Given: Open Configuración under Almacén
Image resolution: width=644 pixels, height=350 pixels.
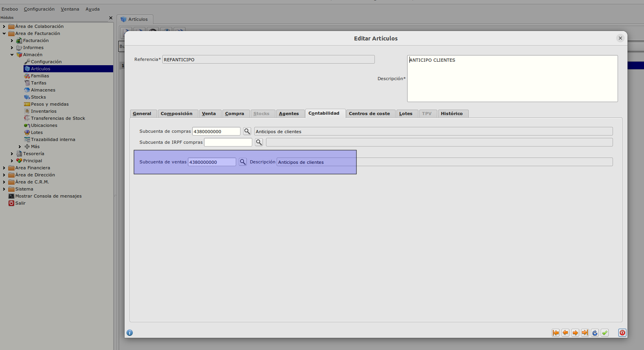Looking at the screenshot, I should click(46, 62).
